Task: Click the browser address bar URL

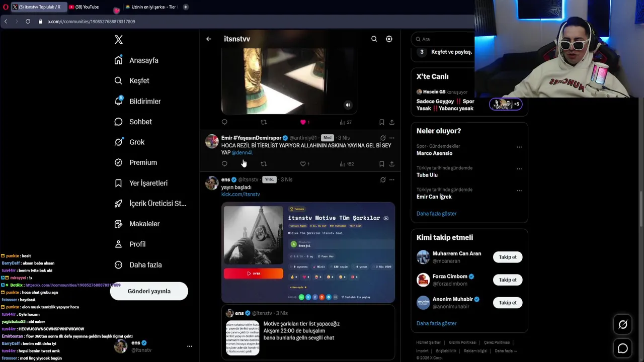Action: pyautogui.click(x=92, y=22)
